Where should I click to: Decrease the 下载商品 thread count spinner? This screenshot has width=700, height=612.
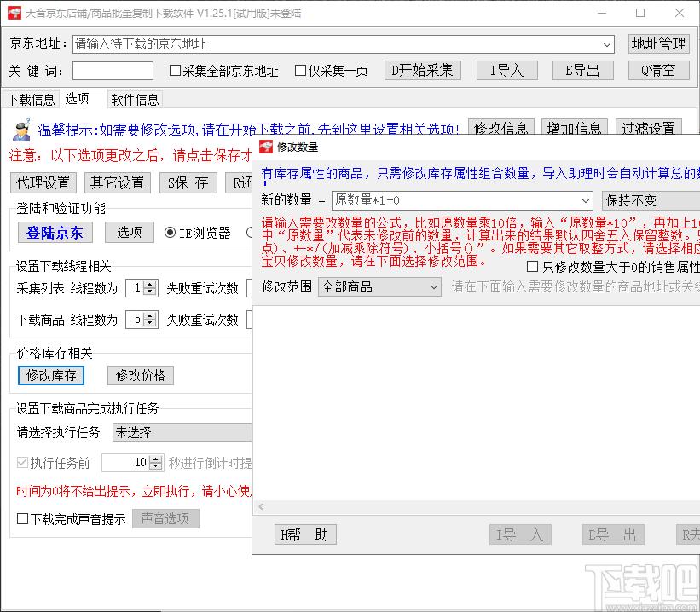click(x=150, y=324)
